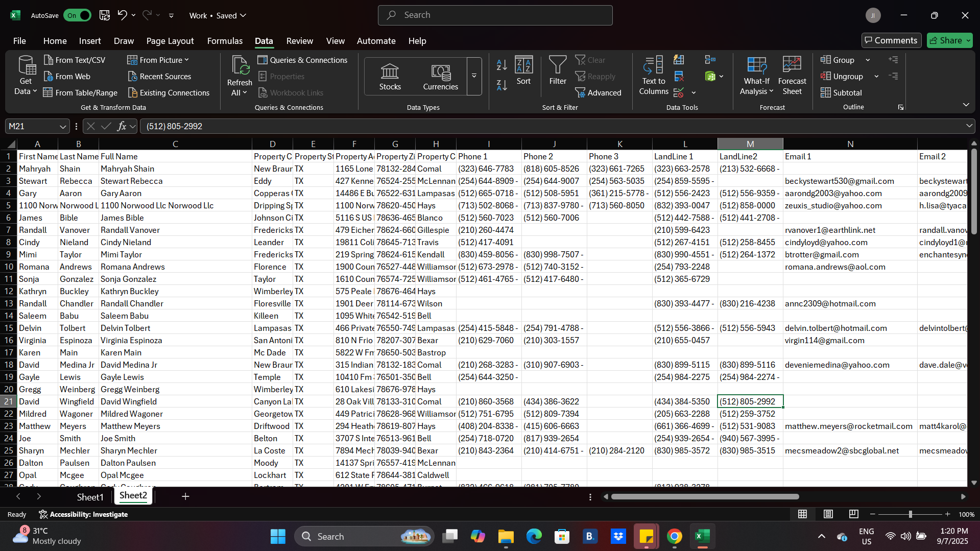Open the custom Sort dialog
Image resolution: width=980 pixels, height=551 pixels.
(x=523, y=70)
